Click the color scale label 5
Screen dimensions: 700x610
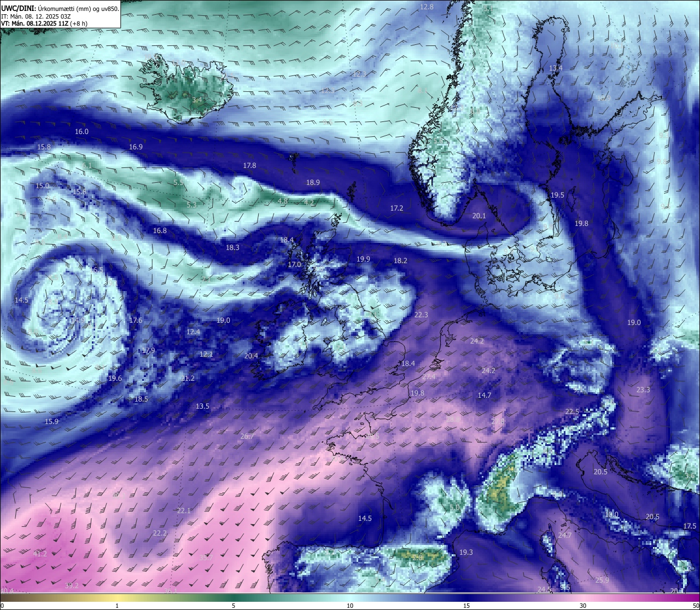point(234,606)
